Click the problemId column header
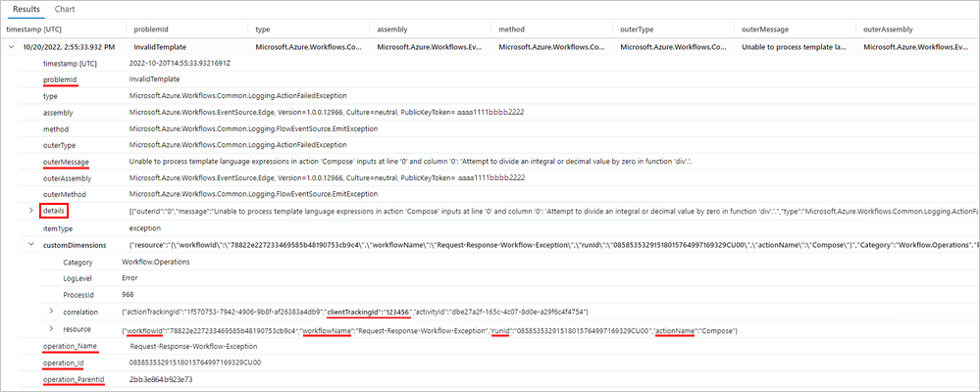Screen dimensions: 980x392 151,29
